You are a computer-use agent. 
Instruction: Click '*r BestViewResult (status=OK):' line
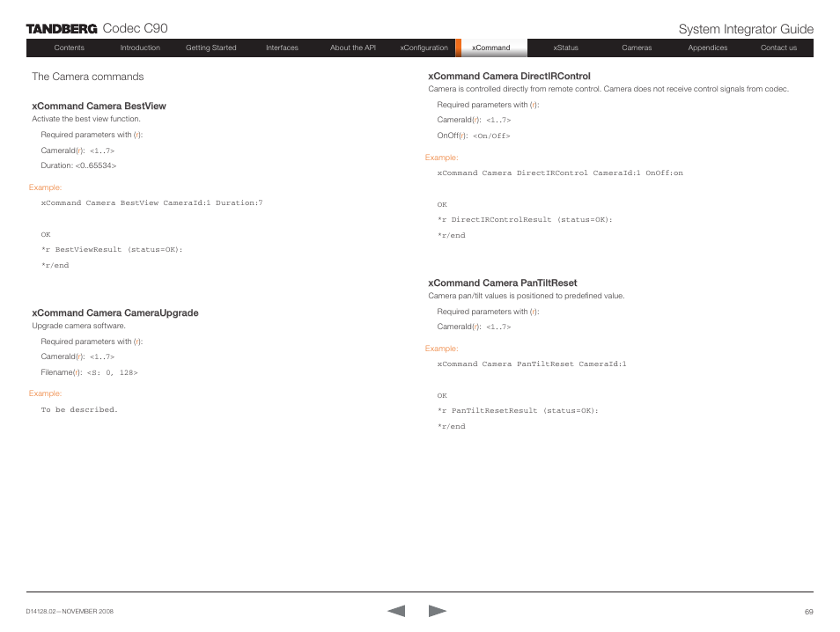[112, 250]
